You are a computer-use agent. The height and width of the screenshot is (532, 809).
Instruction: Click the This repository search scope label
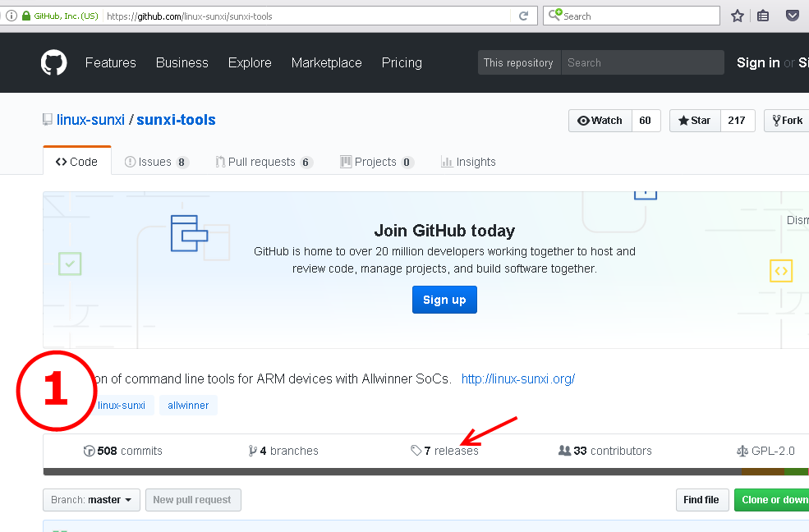point(519,63)
